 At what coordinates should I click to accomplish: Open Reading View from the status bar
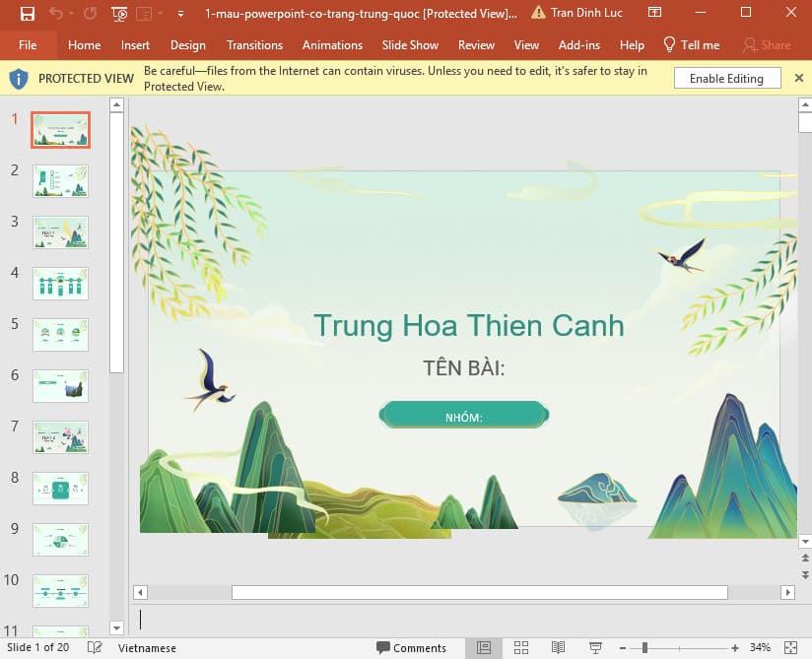click(559, 647)
